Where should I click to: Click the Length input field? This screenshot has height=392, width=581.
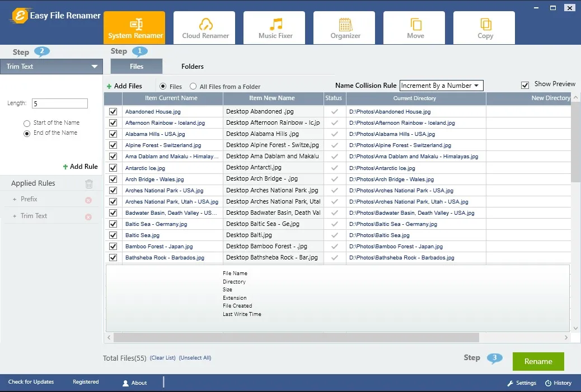click(59, 103)
